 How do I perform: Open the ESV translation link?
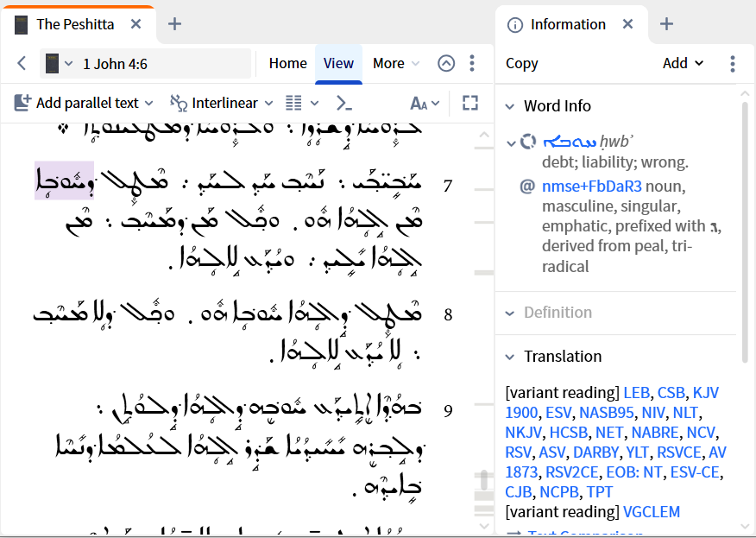tap(558, 413)
